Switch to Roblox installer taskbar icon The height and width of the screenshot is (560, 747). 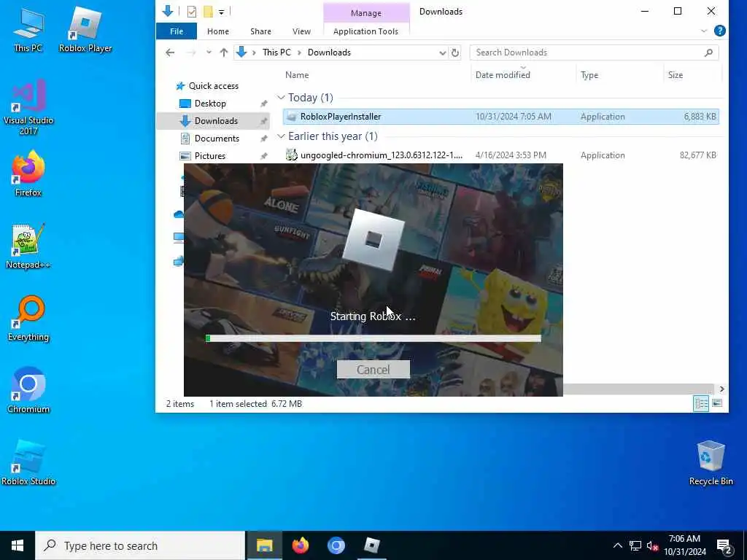point(371,545)
